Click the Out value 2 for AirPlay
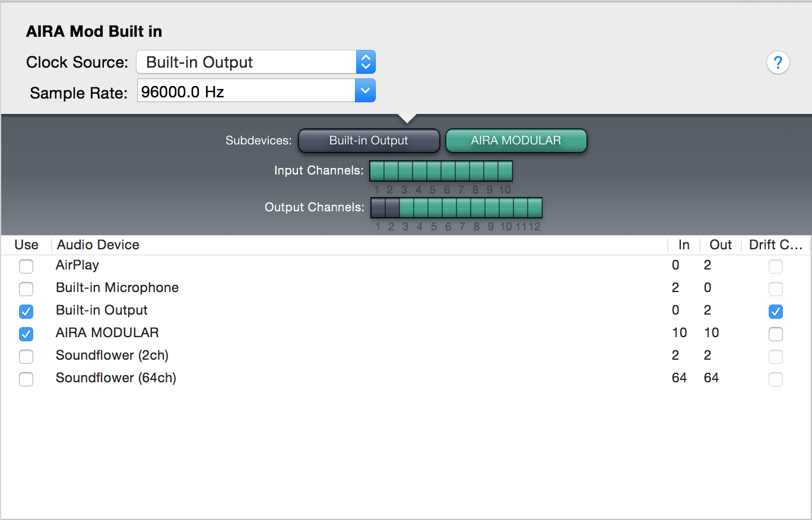 [707, 265]
